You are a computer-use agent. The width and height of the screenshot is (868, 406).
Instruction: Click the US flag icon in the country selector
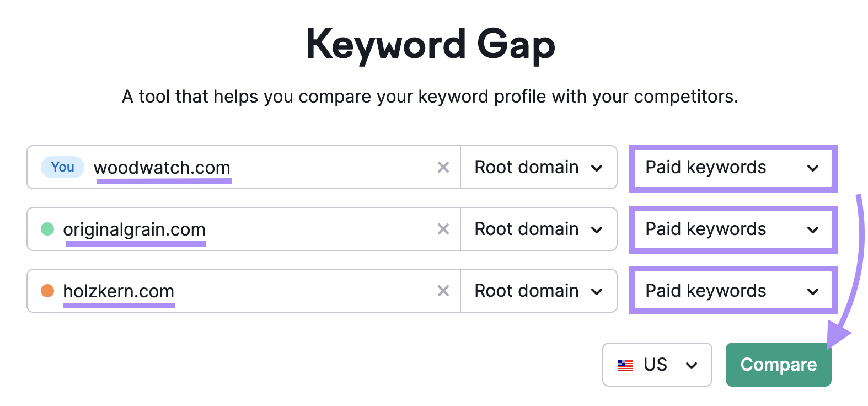(x=625, y=365)
